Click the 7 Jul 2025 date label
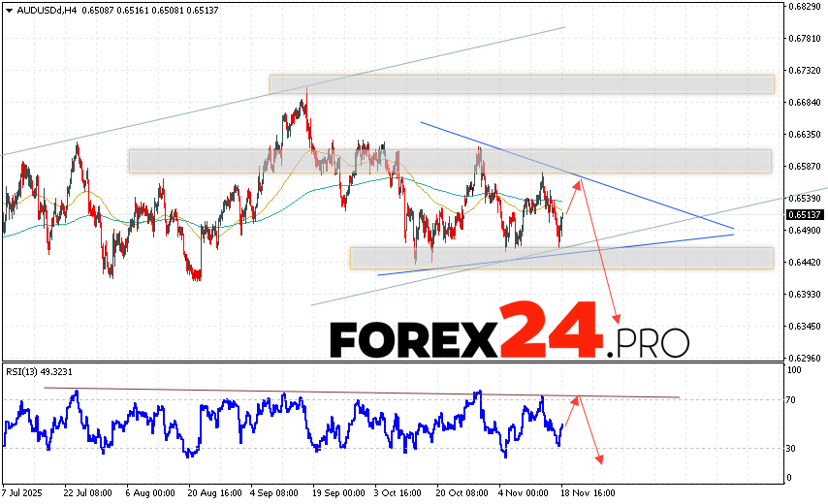828x504 pixels. click(25, 492)
